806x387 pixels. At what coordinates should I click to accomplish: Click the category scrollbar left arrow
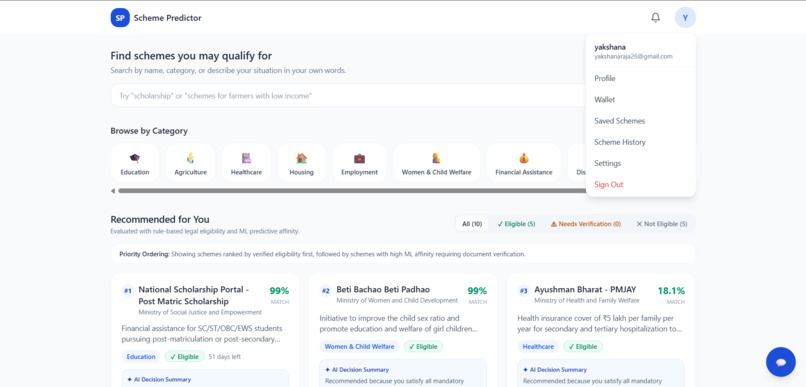coord(113,191)
